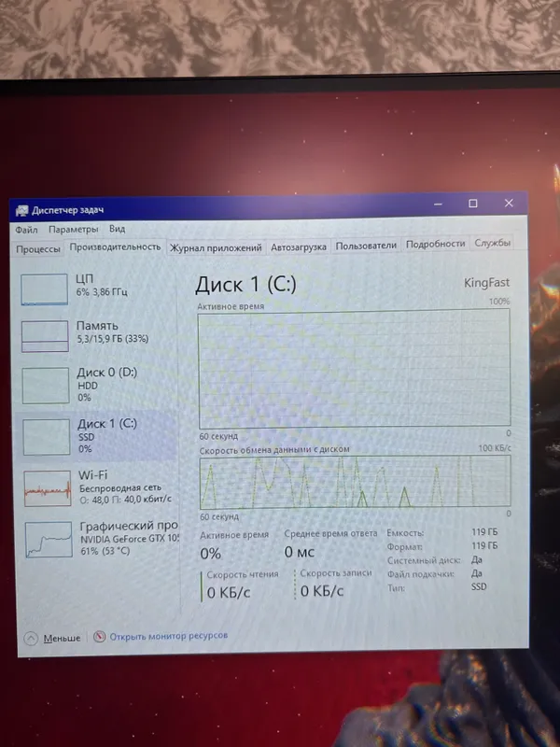
Task: Open the Службы tab
Action: (493, 243)
